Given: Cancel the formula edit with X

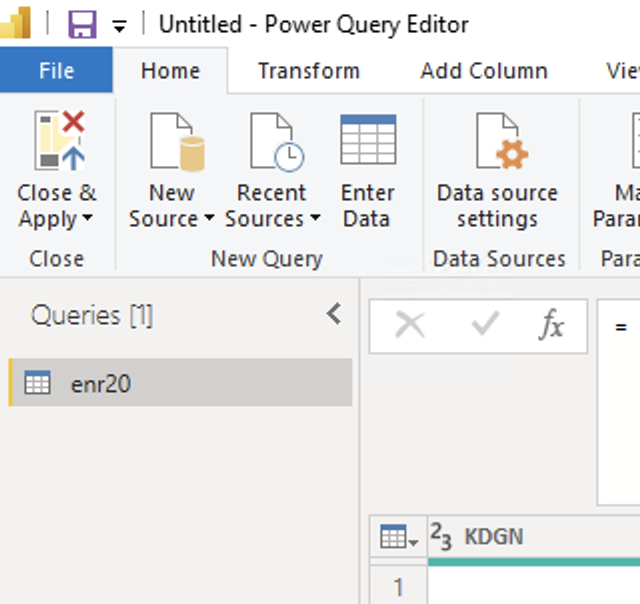Looking at the screenshot, I should pyautogui.click(x=410, y=325).
